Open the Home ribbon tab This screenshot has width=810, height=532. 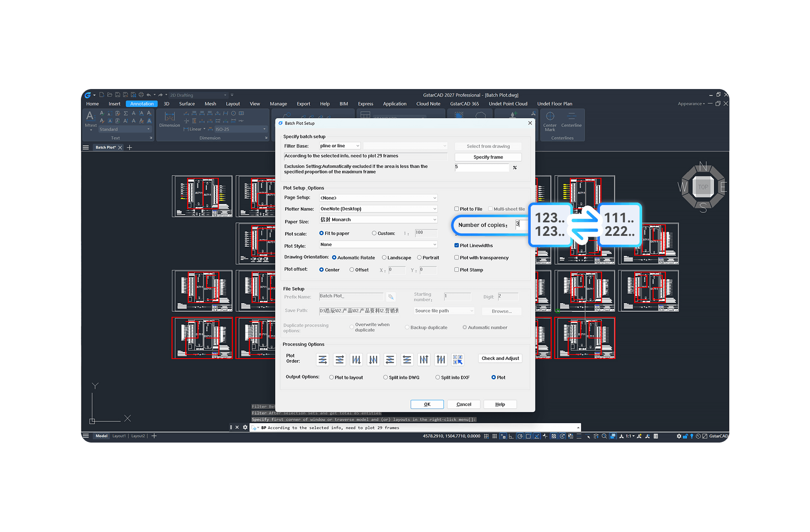pyautogui.click(x=92, y=104)
